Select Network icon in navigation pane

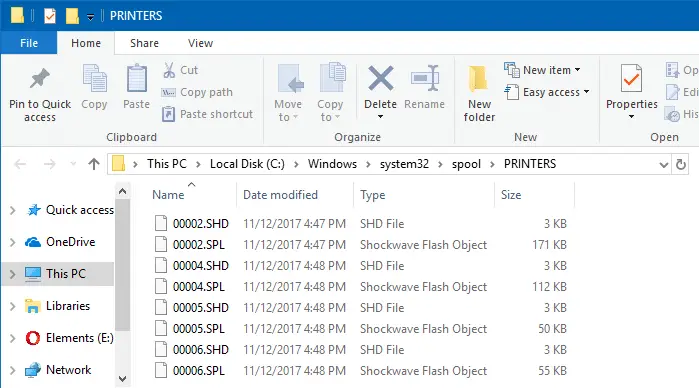tap(33, 370)
